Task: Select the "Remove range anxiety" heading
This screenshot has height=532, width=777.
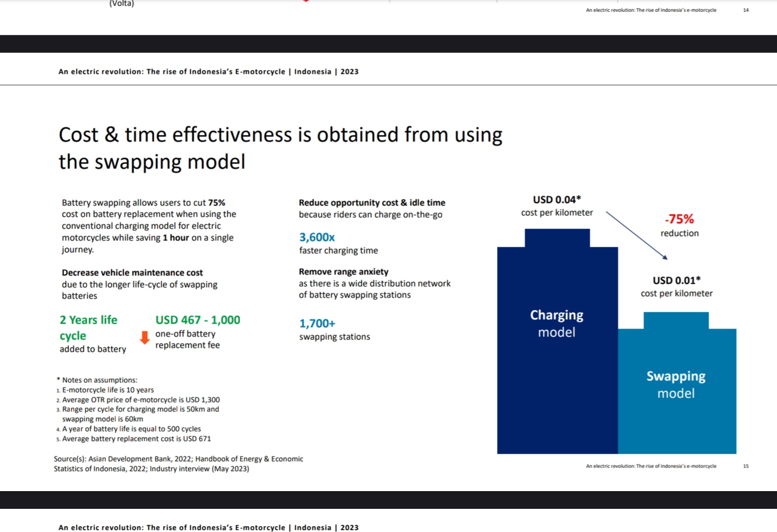Action: 343,271
